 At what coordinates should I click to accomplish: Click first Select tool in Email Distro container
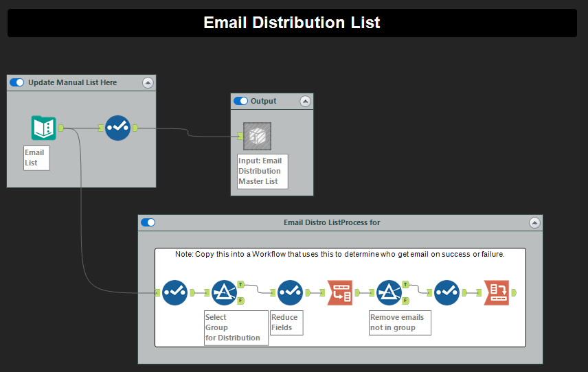(175, 292)
